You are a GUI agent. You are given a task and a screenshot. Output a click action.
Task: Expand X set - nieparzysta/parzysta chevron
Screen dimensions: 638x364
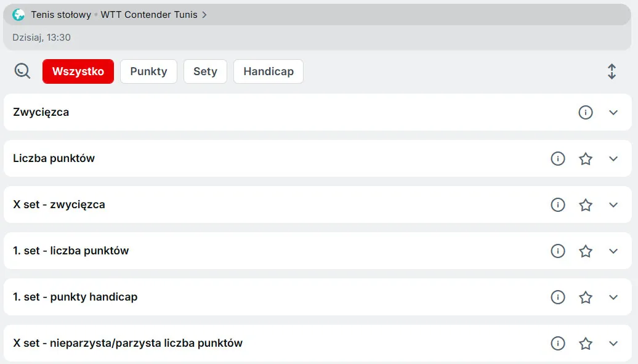pyautogui.click(x=613, y=343)
